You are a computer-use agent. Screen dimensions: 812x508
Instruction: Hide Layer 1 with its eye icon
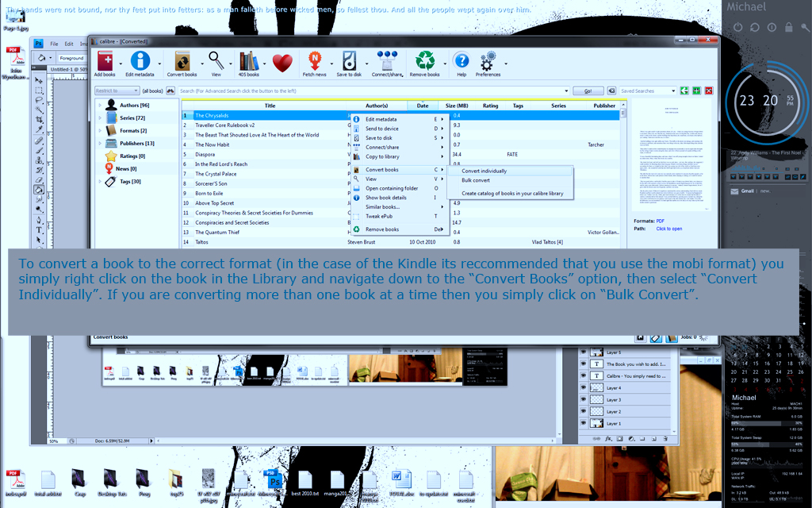584,424
